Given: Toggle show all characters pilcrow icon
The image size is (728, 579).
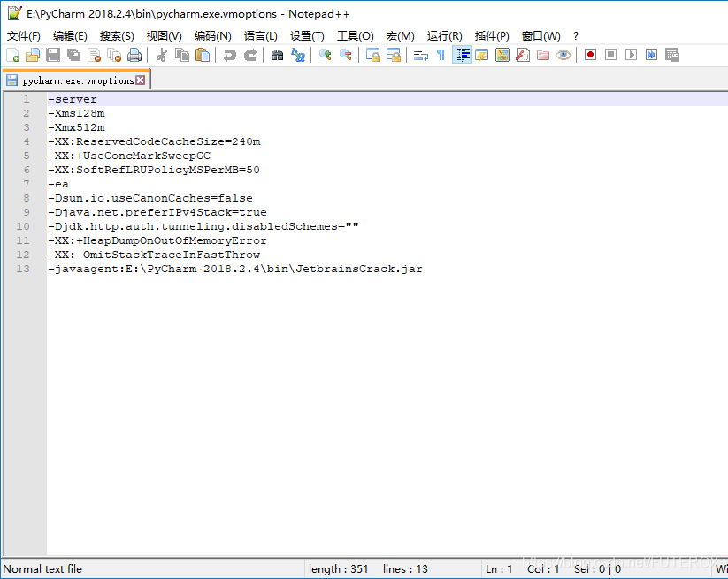Looking at the screenshot, I should 441,55.
